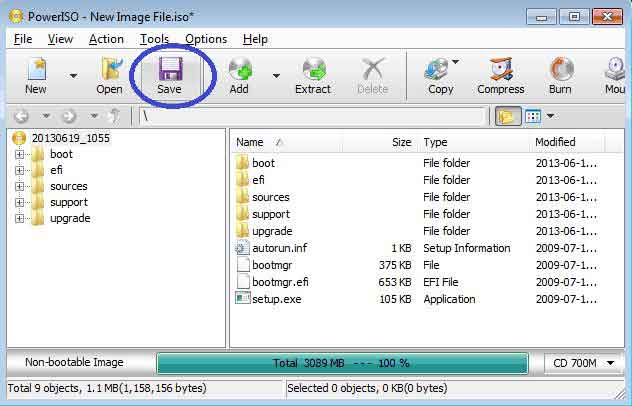Open the File menu
The height and width of the screenshot is (406, 632).
coord(23,39)
